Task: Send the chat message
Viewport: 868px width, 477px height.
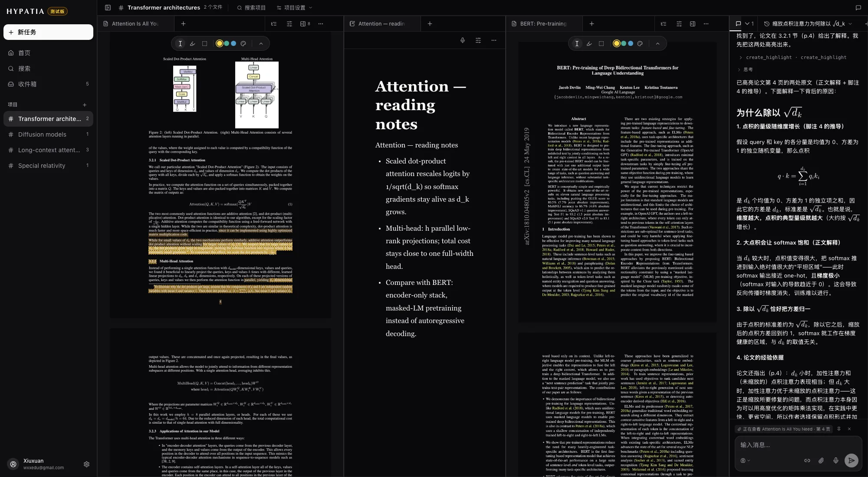Action: tap(852, 461)
